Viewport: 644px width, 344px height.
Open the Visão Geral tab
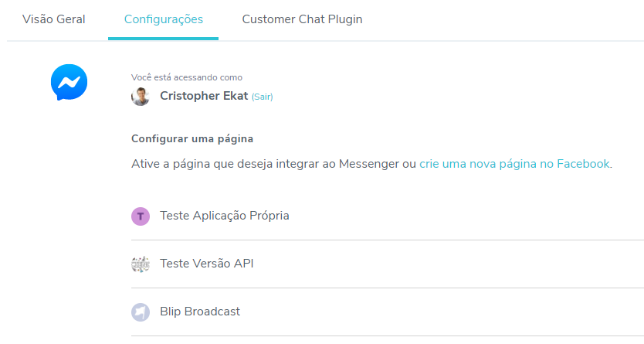tap(54, 19)
